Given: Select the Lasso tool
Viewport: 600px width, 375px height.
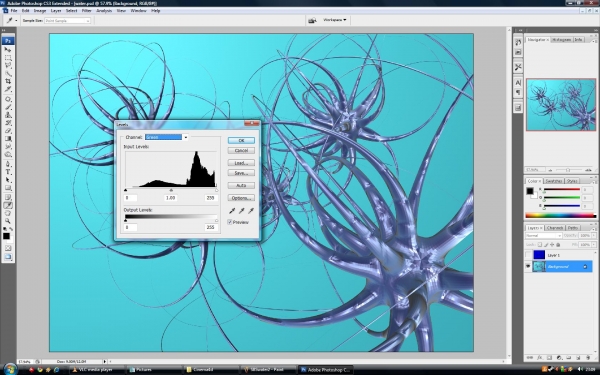Looking at the screenshot, I should (8, 66).
